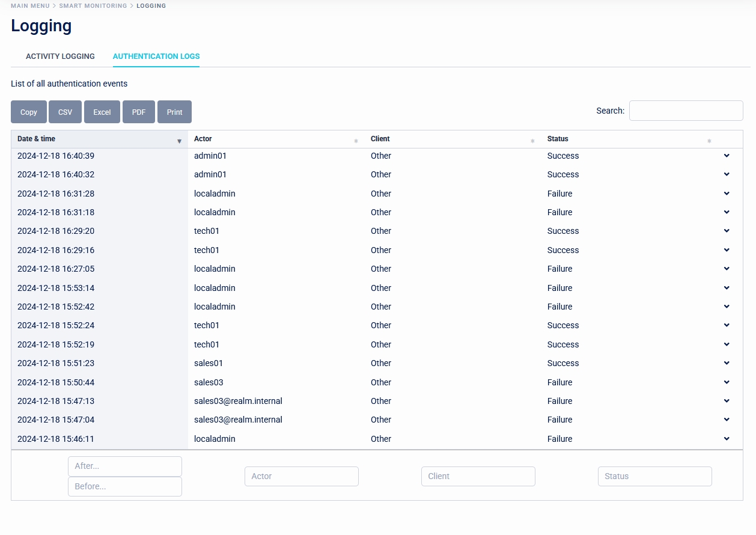Export the table to Excel
Viewport: 756px width, 535px height.
tap(102, 112)
